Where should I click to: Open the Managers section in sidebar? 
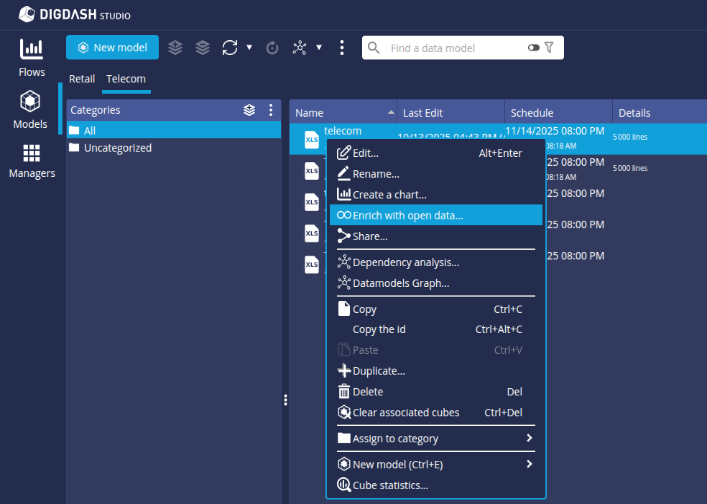pos(31,159)
